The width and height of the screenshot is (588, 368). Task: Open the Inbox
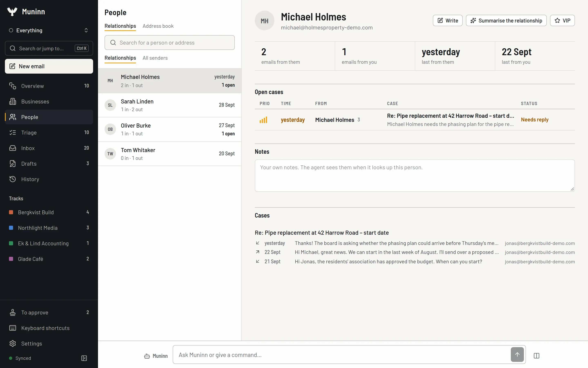tap(49, 148)
